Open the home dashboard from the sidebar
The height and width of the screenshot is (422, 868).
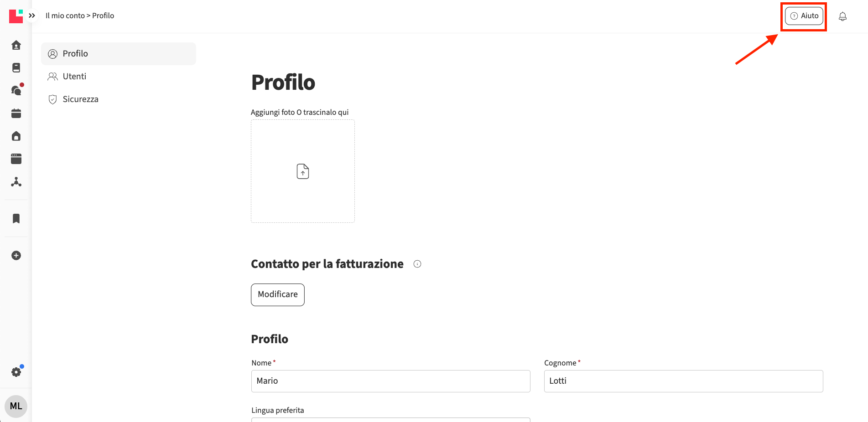tap(16, 45)
